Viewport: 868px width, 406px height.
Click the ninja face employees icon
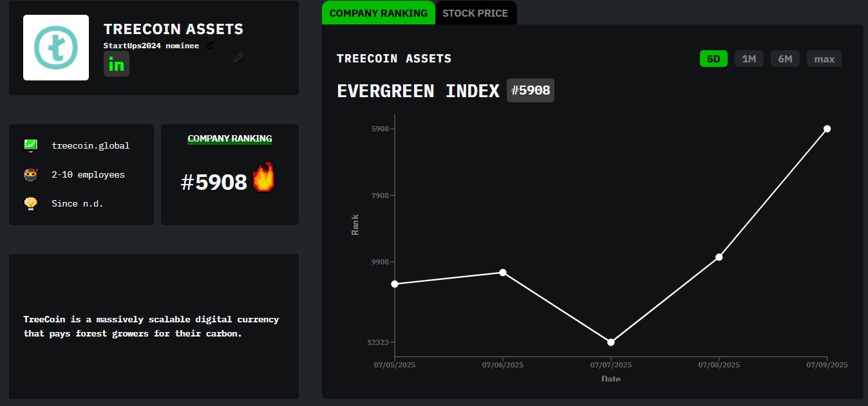tap(30, 174)
